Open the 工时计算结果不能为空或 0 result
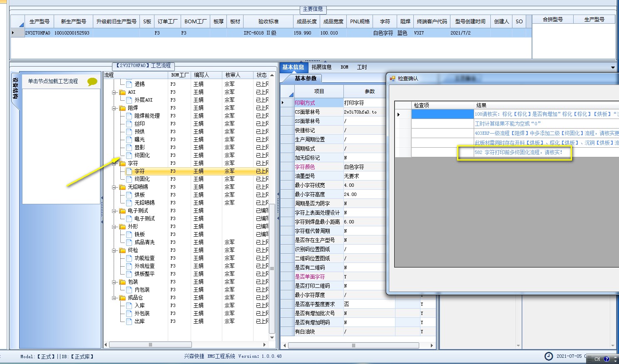619x364 pixels. (507, 124)
